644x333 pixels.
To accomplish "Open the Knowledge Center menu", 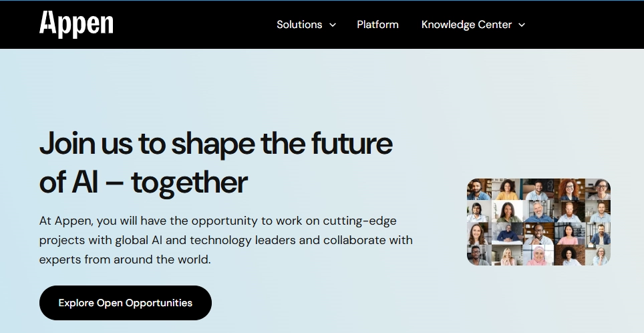I will 466,25.
